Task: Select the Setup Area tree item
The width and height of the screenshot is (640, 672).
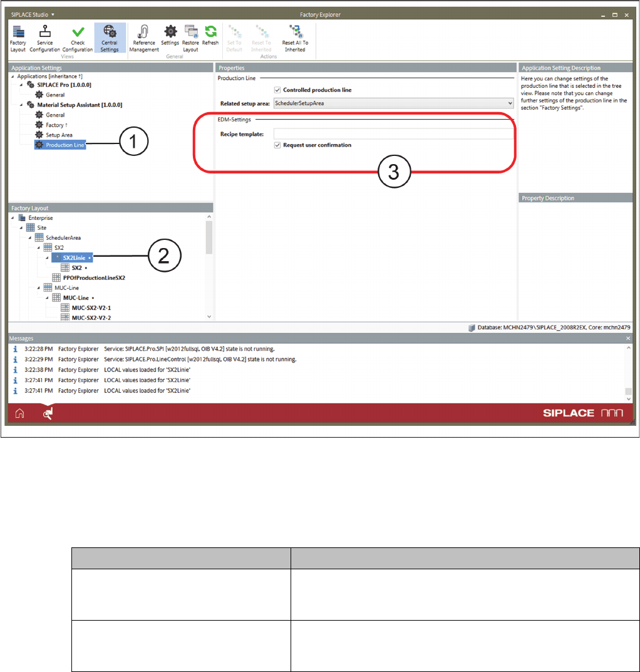Action: 59,135
